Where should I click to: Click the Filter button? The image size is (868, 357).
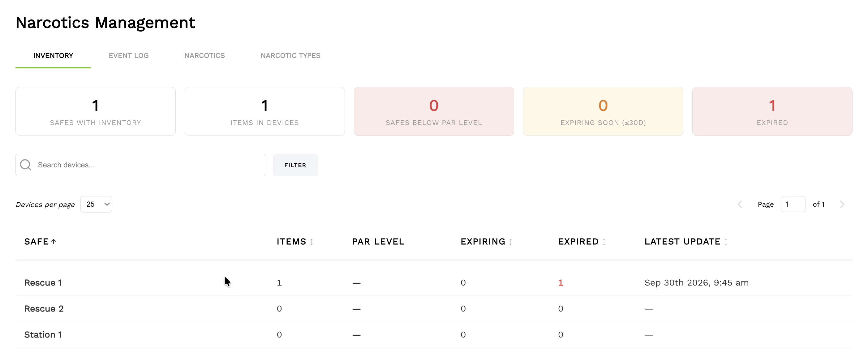click(295, 165)
